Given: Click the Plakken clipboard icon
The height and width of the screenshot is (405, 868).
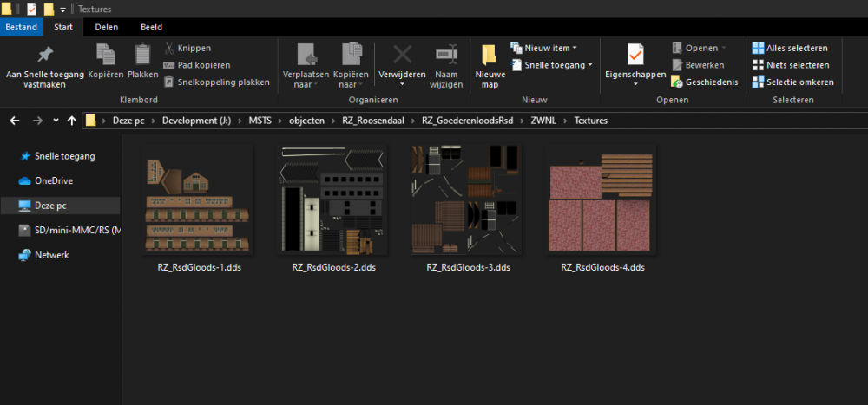Looking at the screenshot, I should 143,56.
